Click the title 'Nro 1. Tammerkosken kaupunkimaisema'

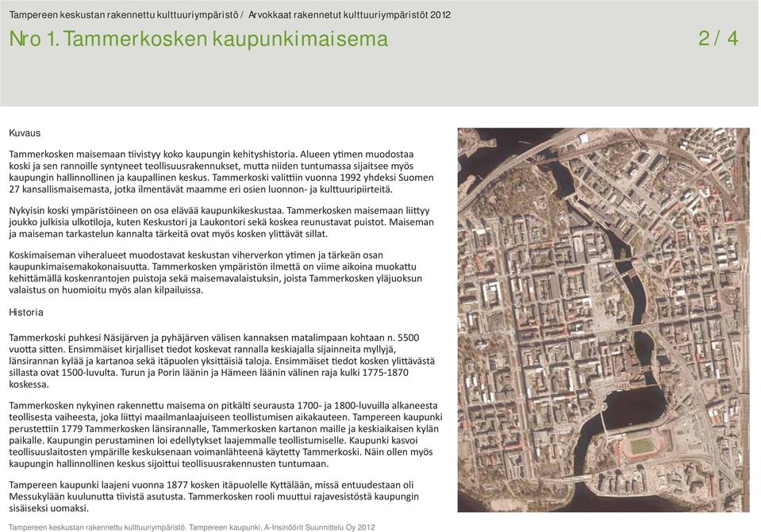[198, 39]
